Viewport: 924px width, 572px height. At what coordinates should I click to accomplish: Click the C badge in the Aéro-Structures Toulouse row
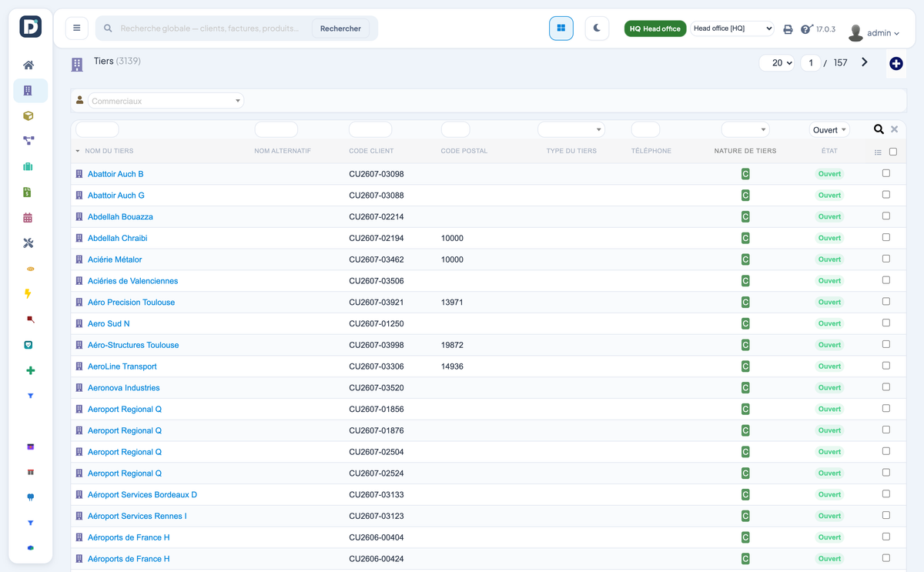[x=745, y=345]
